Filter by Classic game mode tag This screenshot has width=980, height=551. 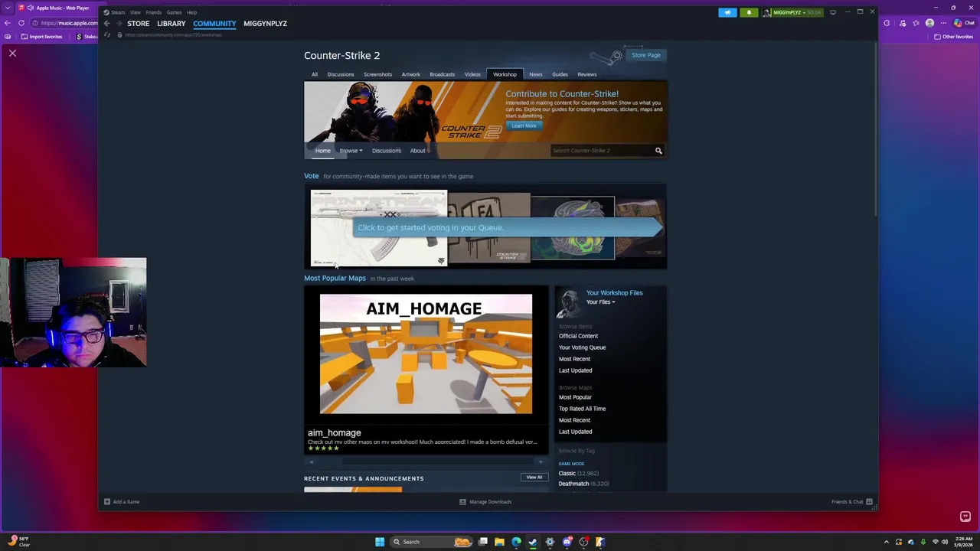pos(579,474)
